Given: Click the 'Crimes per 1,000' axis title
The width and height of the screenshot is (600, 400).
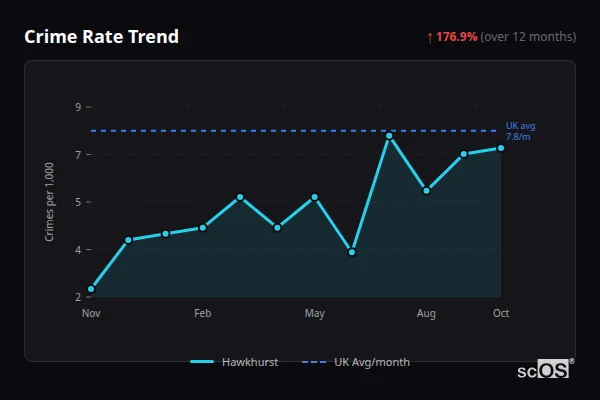Looking at the screenshot, I should [49, 202].
